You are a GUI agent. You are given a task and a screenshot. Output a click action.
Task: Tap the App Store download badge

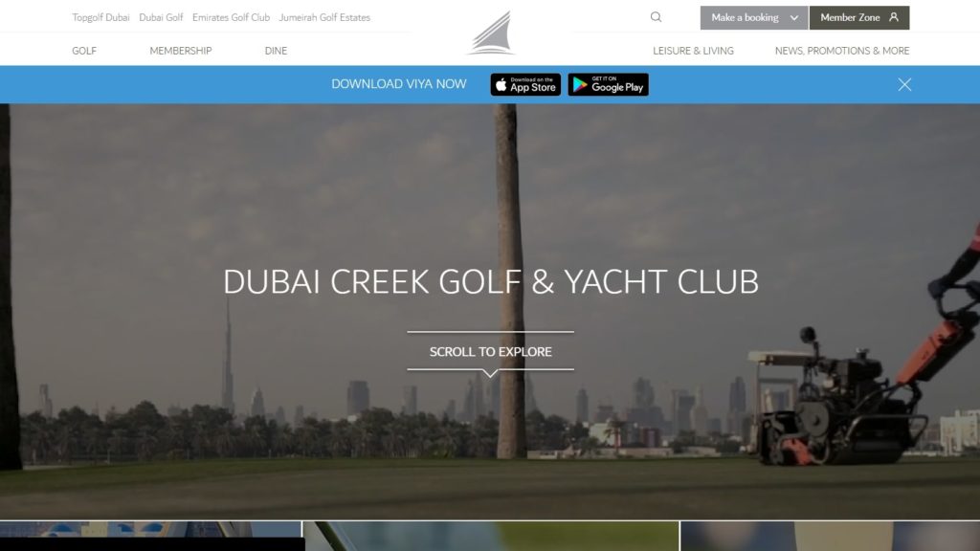pyautogui.click(x=525, y=84)
